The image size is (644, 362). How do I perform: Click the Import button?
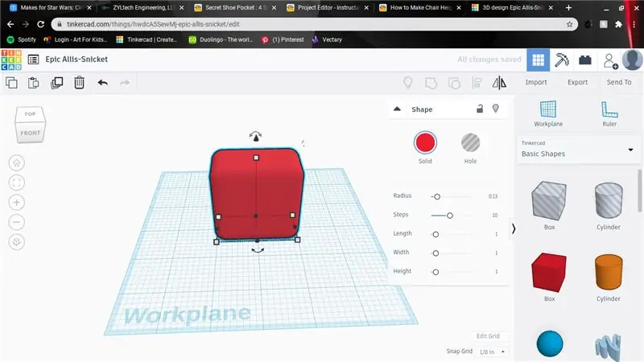click(x=536, y=82)
